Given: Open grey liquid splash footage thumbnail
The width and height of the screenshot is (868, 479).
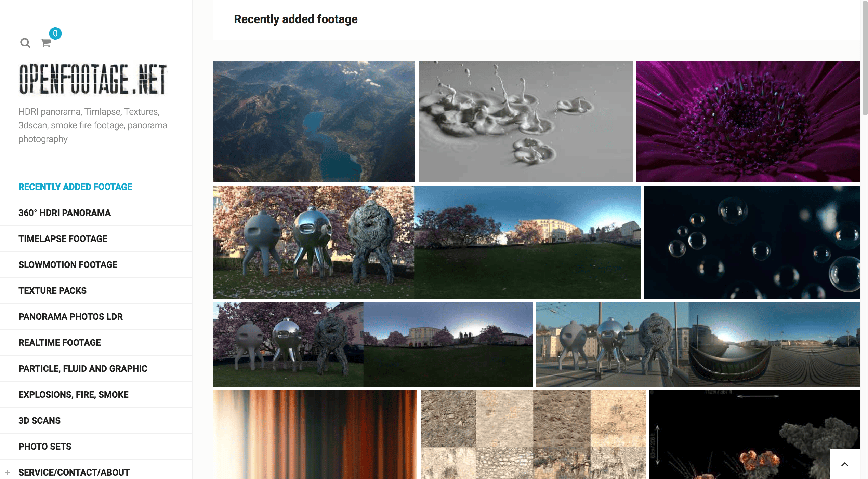Looking at the screenshot, I should click(x=525, y=122).
